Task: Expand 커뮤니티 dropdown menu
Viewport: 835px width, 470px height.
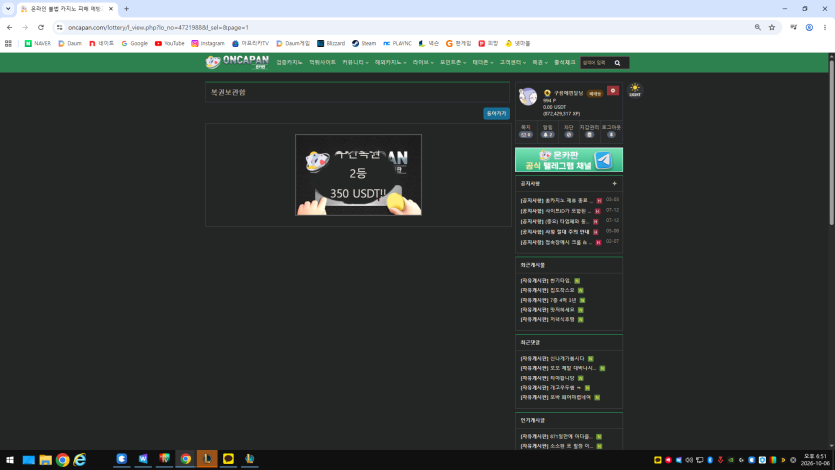Action: (x=355, y=62)
